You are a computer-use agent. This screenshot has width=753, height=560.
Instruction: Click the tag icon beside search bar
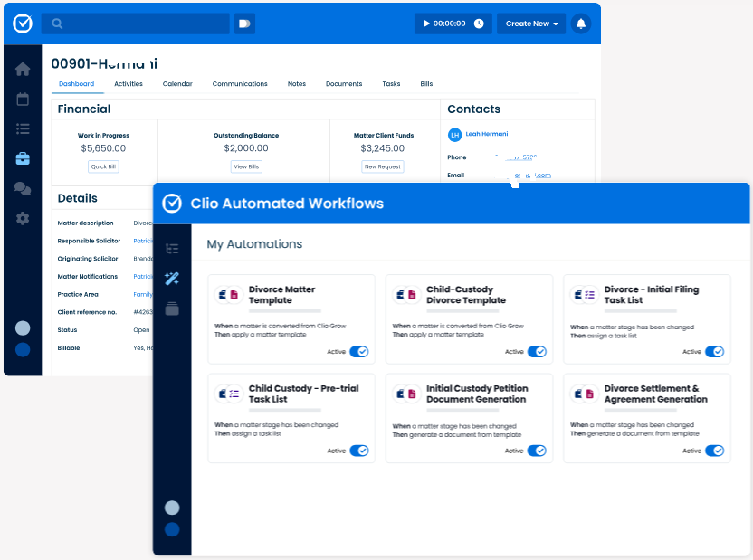(244, 24)
